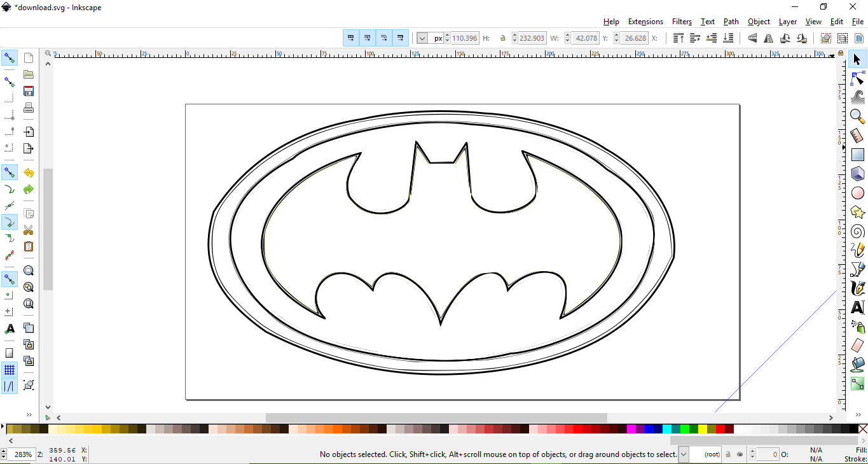The height and width of the screenshot is (464, 868).
Task: Save the document with floppy icon
Action: click(x=29, y=91)
